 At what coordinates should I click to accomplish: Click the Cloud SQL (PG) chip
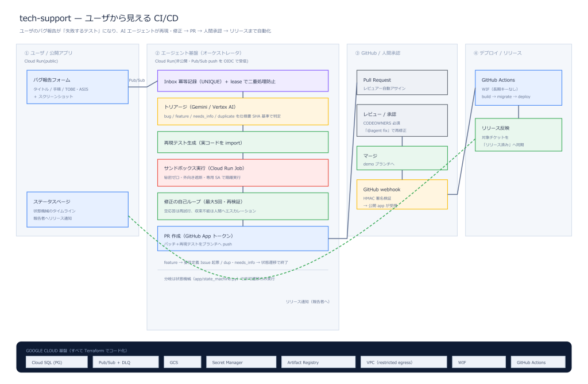pos(57,362)
